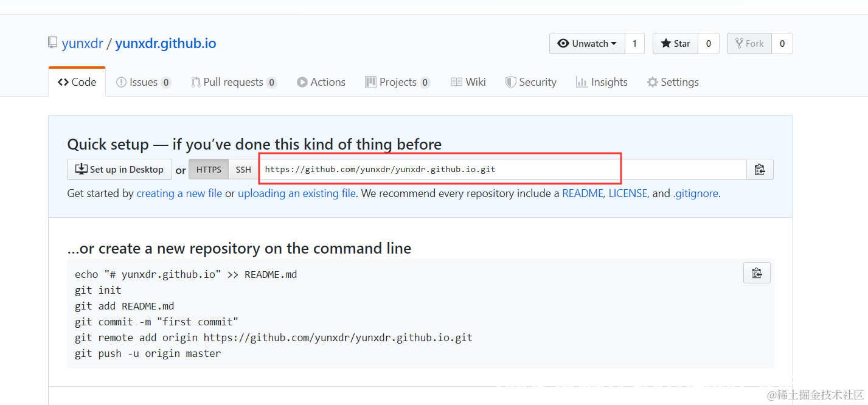The width and height of the screenshot is (868, 405).
Task: Open the Pull requests tab
Action: pyautogui.click(x=234, y=82)
